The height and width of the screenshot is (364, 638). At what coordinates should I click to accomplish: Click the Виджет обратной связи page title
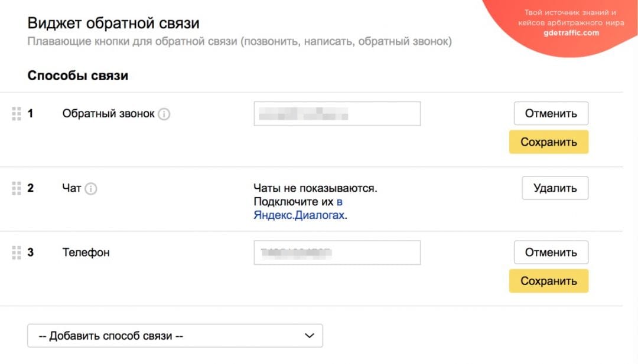pos(112,22)
